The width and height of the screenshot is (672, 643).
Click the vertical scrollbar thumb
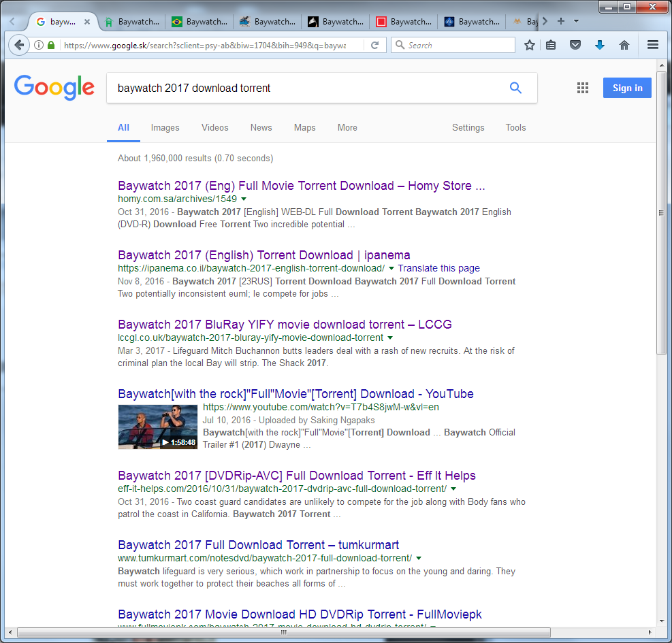coord(662,212)
